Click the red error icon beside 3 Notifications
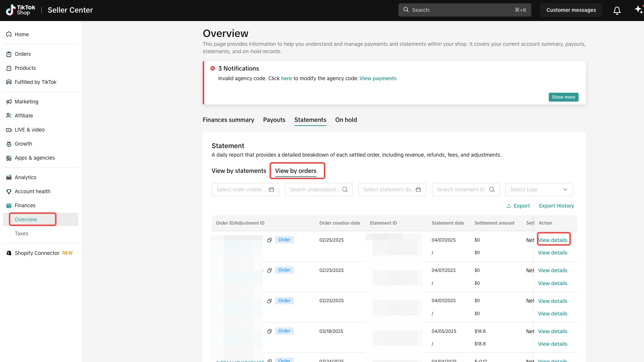Screen dimensions: 644x362 tap(213, 68)
